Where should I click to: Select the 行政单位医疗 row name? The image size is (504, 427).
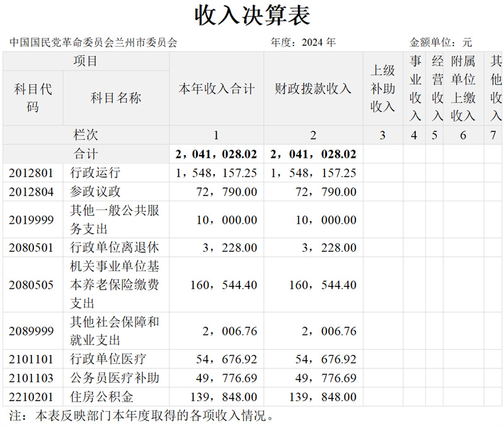108,359
